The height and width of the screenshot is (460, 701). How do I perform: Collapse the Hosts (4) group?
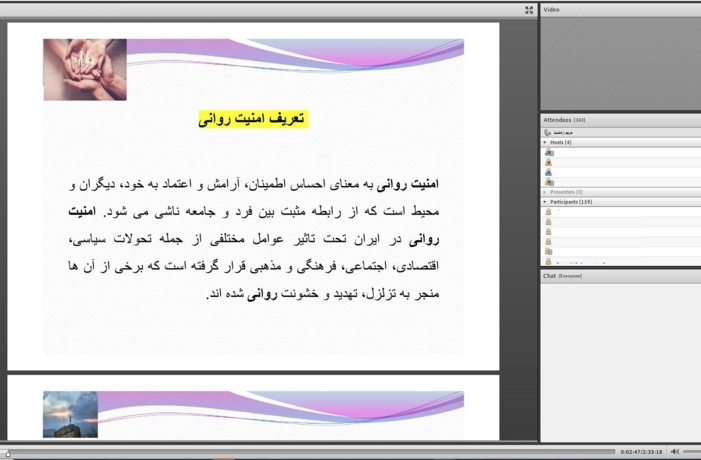[x=545, y=143]
